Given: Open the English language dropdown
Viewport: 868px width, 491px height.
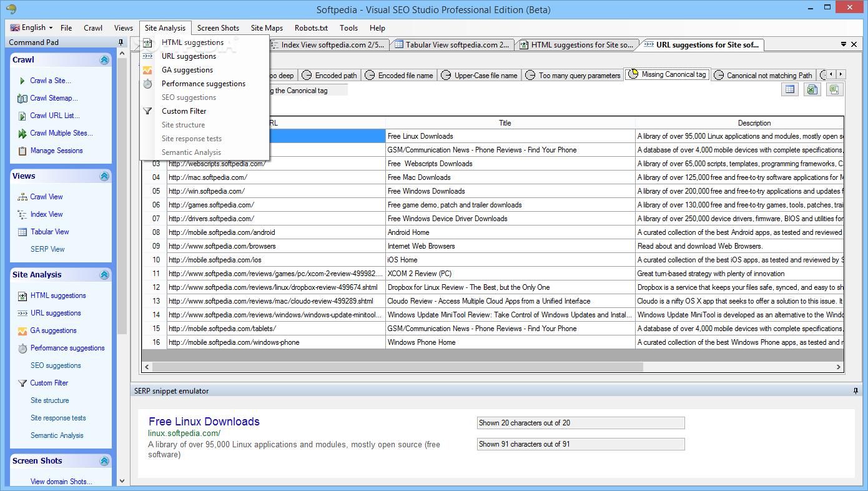Looking at the screenshot, I should pos(32,27).
